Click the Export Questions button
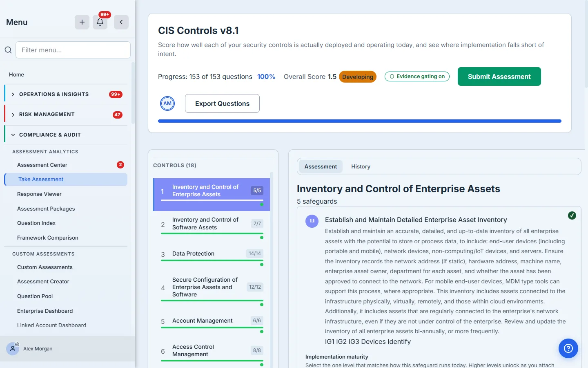 (x=222, y=103)
